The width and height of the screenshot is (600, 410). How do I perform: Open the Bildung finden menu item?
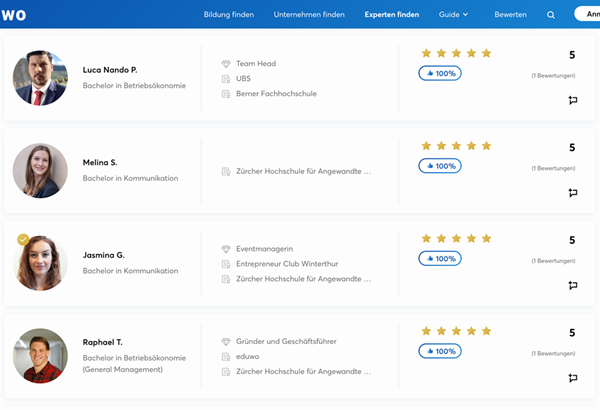click(229, 15)
